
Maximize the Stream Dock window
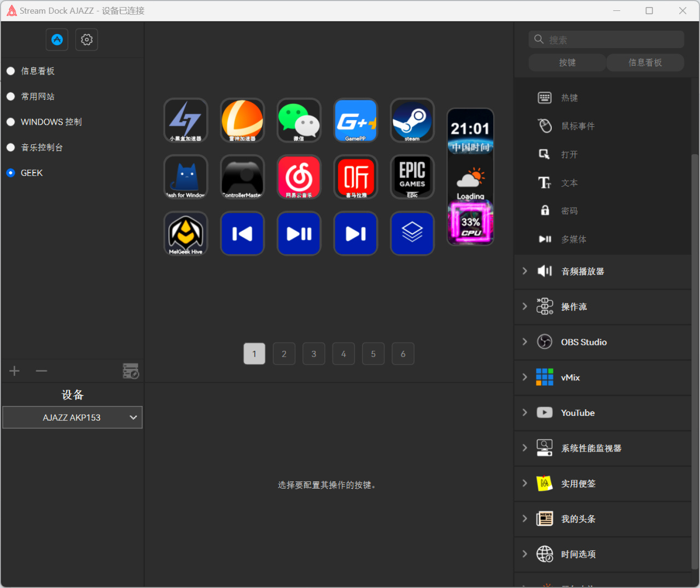pyautogui.click(x=649, y=11)
